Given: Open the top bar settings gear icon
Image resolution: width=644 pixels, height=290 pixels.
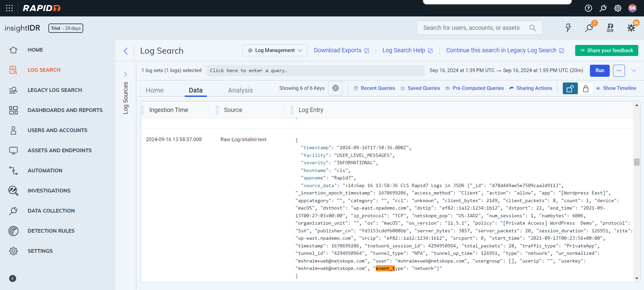Looking at the screenshot, I should pos(618,8).
